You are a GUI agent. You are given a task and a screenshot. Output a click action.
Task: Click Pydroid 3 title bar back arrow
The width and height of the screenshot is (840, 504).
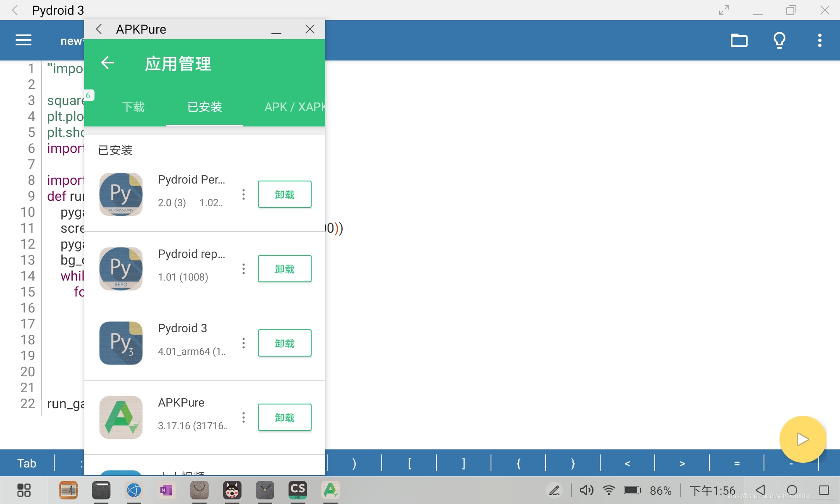pyautogui.click(x=15, y=10)
